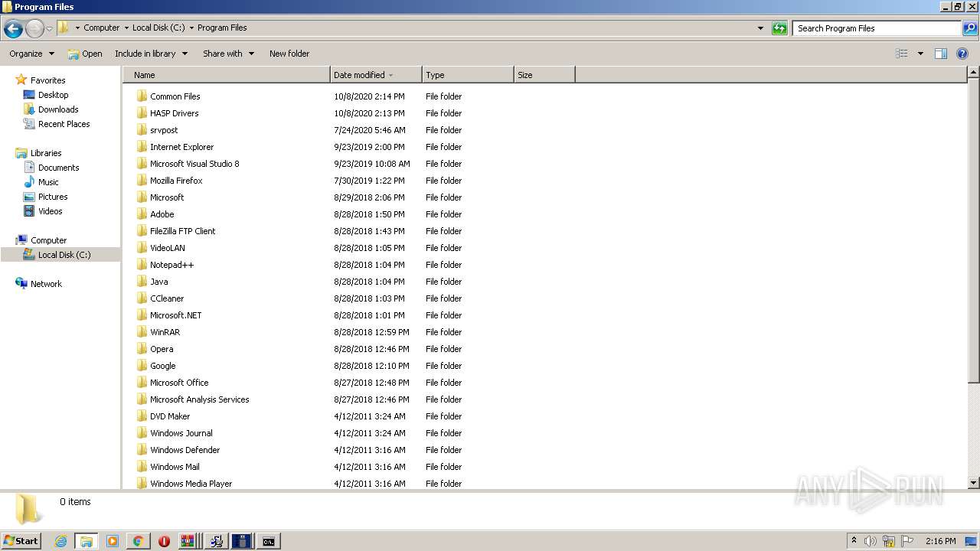Open the command prompt taskbar button
980x551 pixels.
coord(268,541)
